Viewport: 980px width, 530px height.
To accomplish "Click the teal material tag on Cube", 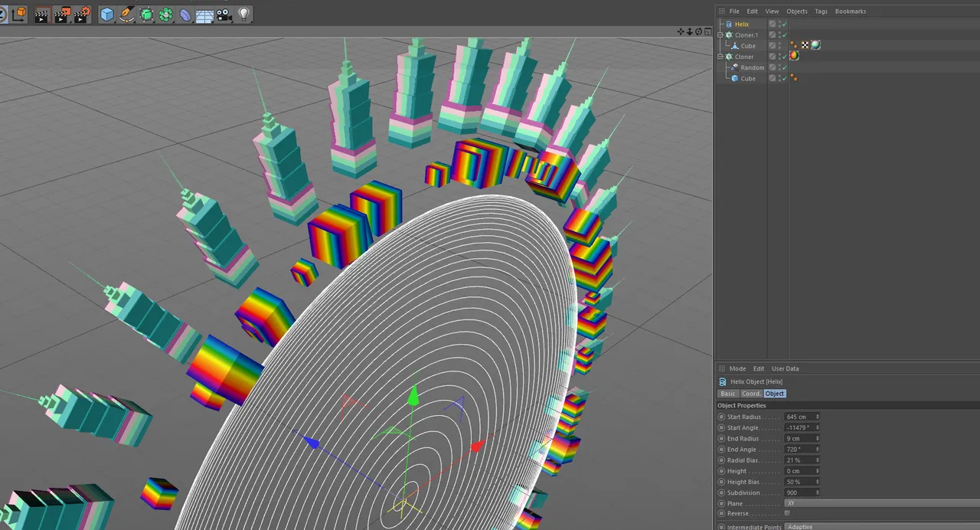I will click(815, 45).
